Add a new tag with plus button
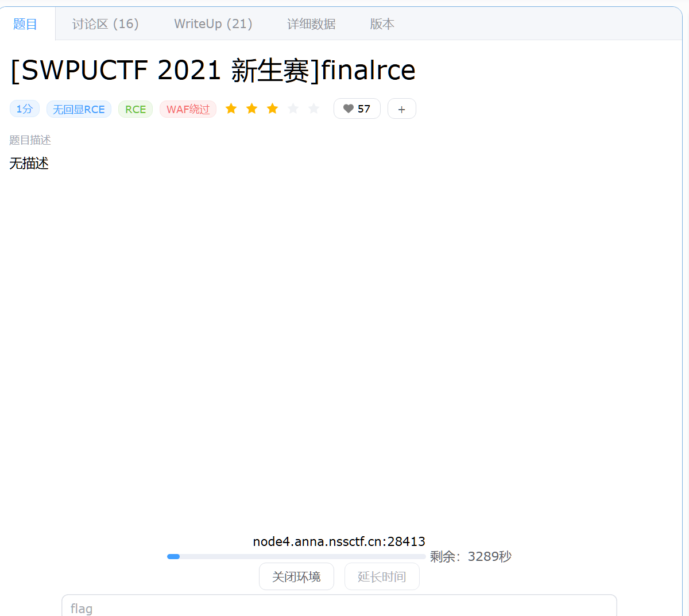This screenshot has height=616, width=689. [401, 109]
